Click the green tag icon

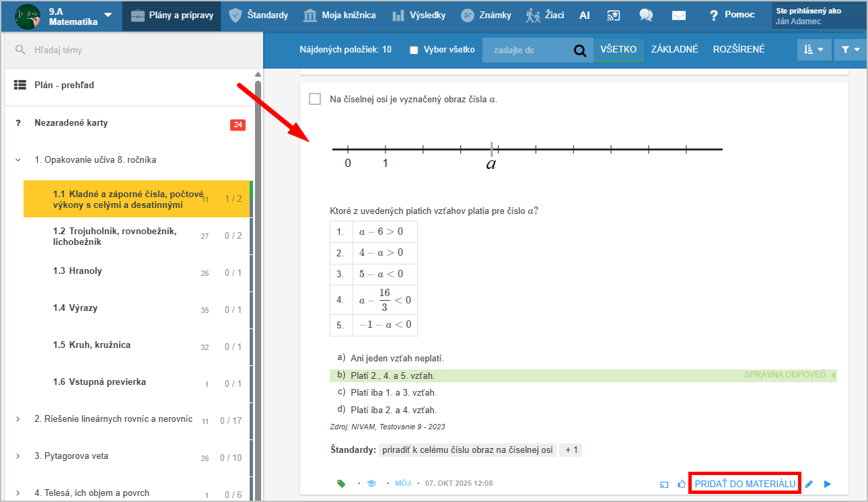pyautogui.click(x=341, y=483)
